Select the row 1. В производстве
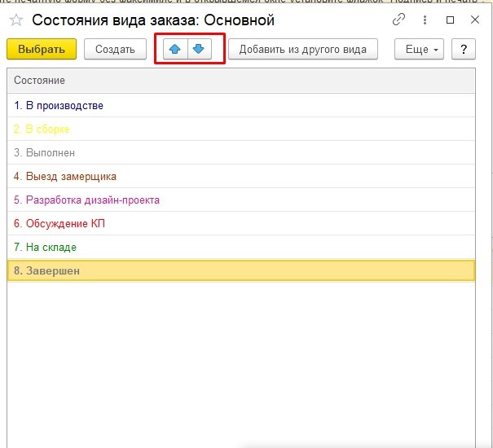 point(59,106)
